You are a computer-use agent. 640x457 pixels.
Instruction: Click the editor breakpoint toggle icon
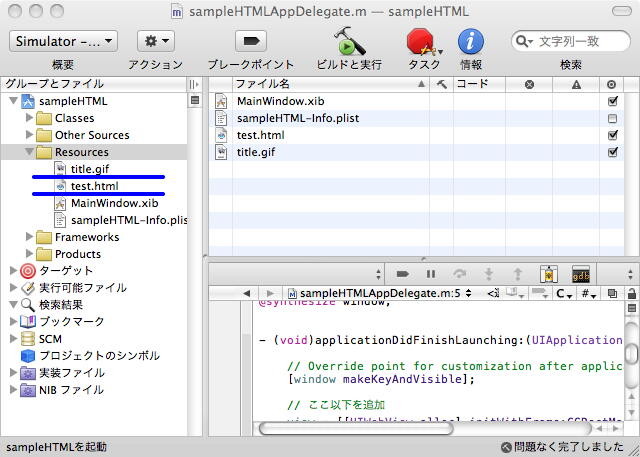coord(402,274)
